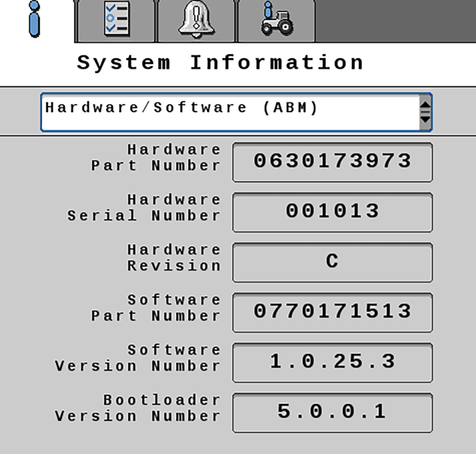Click the dropdown's down arrow
This screenshot has height=454, width=476.
pyautogui.click(x=425, y=121)
